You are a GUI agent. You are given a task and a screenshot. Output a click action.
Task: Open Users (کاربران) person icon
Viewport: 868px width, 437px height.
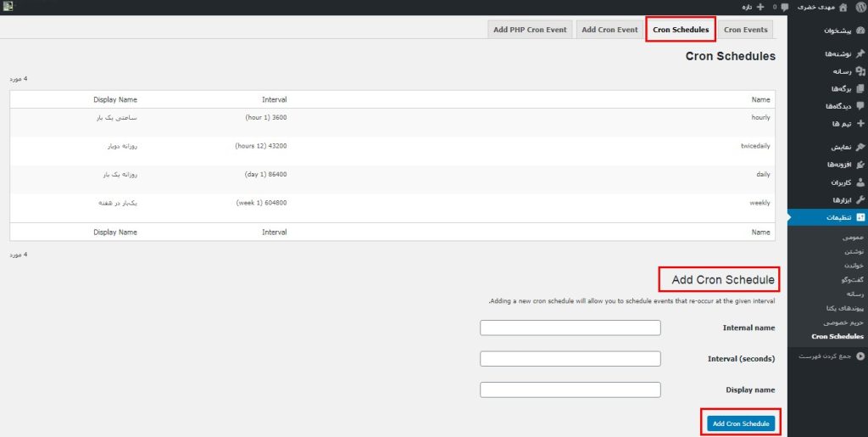pos(860,182)
